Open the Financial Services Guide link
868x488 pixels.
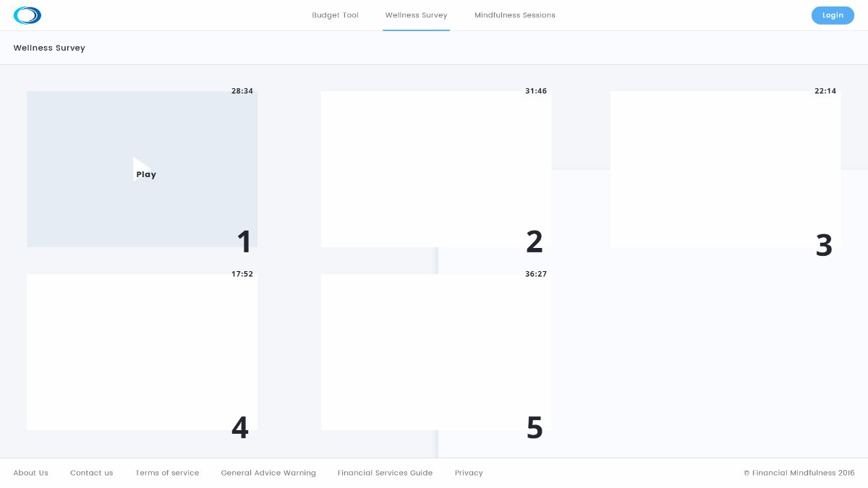(385, 473)
